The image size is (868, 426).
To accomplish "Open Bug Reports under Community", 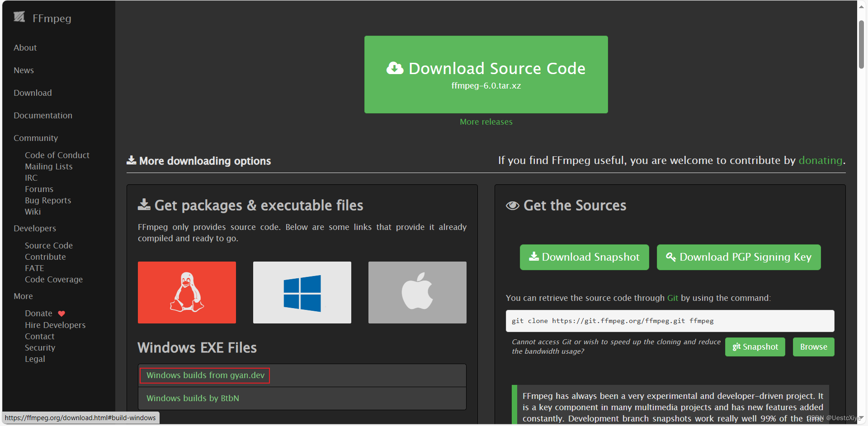I will (x=48, y=201).
